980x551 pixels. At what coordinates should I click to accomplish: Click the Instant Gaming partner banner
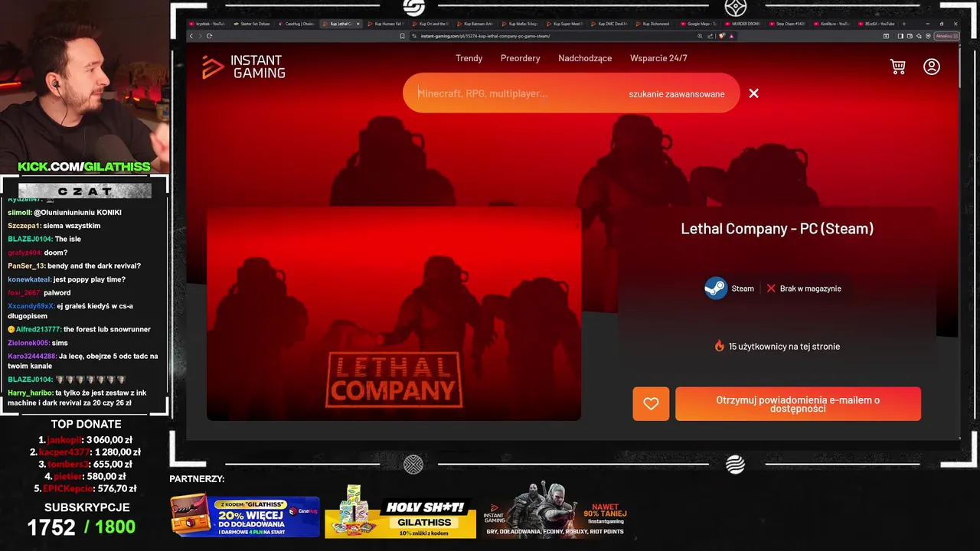557,510
